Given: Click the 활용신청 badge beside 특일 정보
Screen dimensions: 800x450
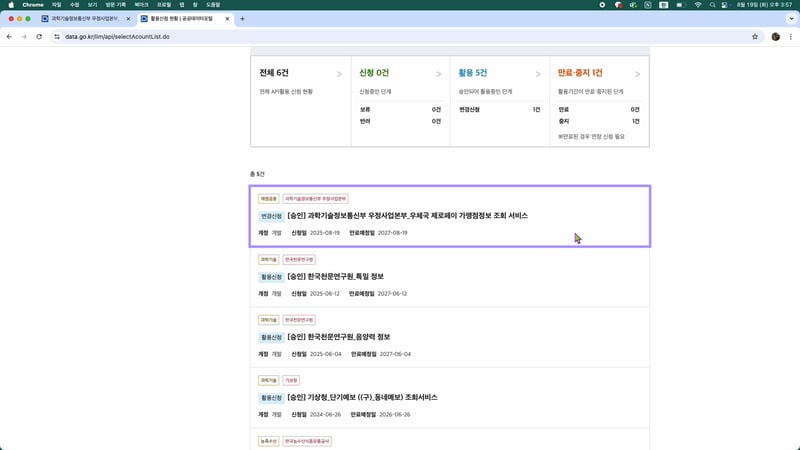Looking at the screenshot, I should click(271, 277).
